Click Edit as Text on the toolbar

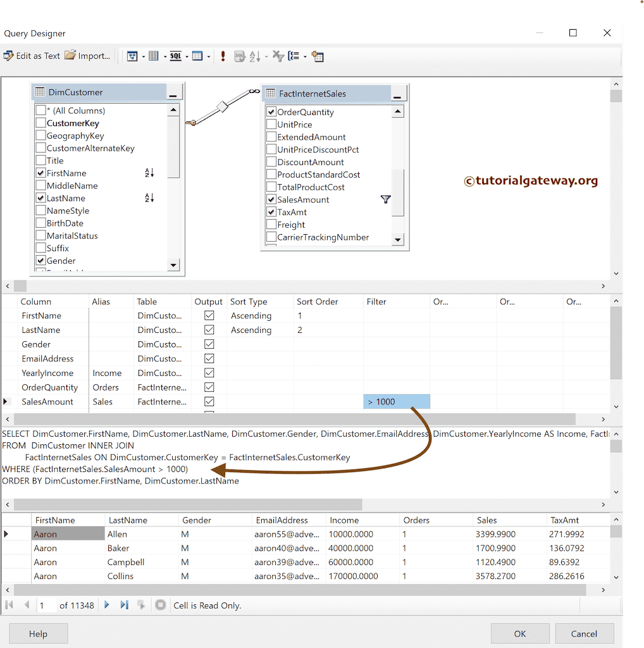31,56
